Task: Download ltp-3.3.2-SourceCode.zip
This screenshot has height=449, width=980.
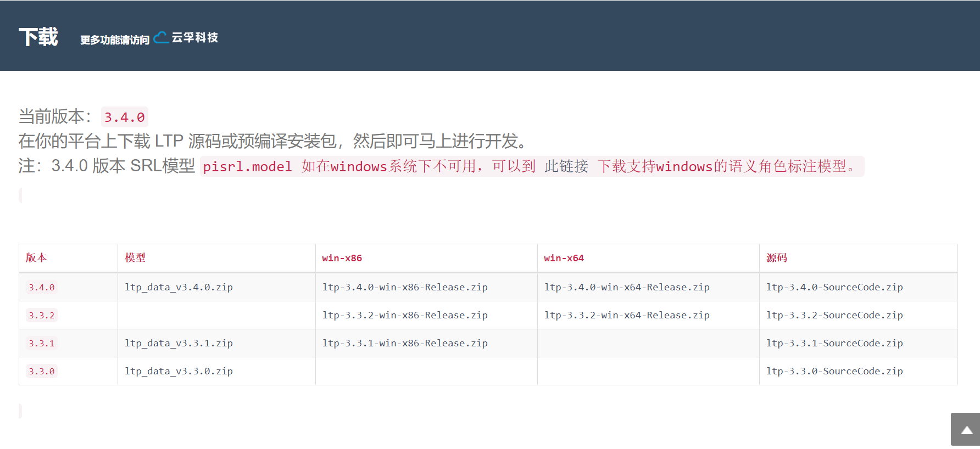Action: [x=834, y=315]
